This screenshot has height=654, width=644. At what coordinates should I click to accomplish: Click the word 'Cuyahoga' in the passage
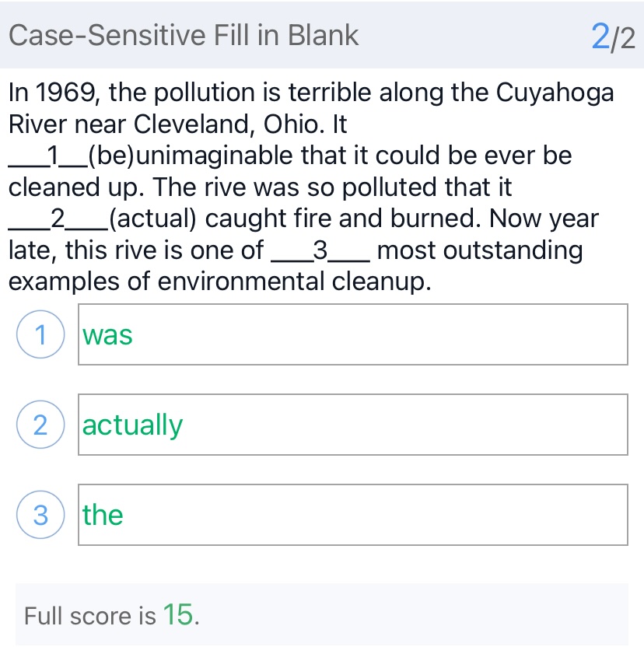pyautogui.click(x=555, y=93)
